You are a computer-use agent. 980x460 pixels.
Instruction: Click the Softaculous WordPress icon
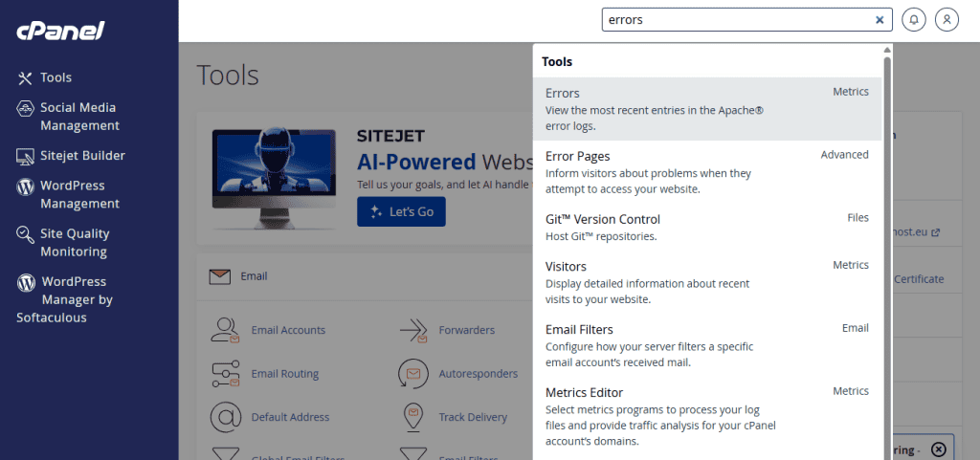tap(26, 283)
